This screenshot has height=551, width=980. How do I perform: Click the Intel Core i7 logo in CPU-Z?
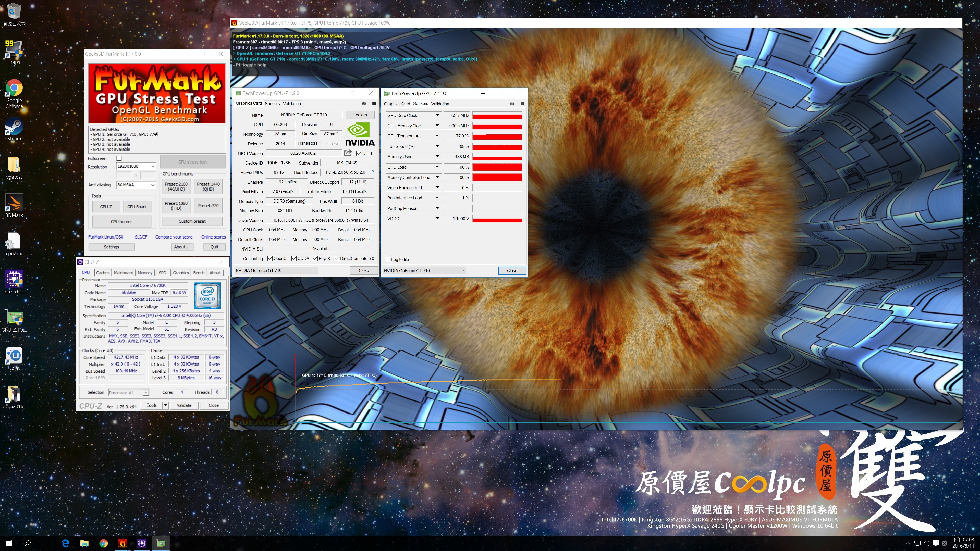click(207, 295)
